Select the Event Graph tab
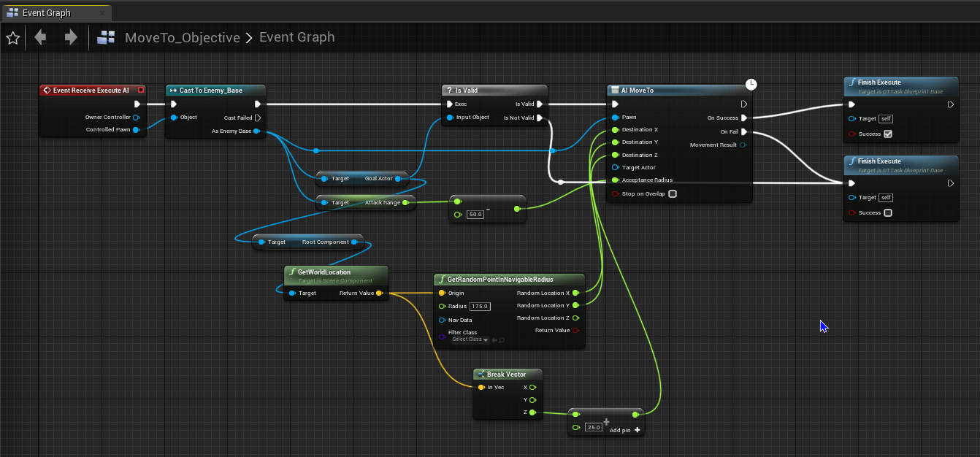Image resolution: width=980 pixels, height=457 pixels. click(x=46, y=12)
